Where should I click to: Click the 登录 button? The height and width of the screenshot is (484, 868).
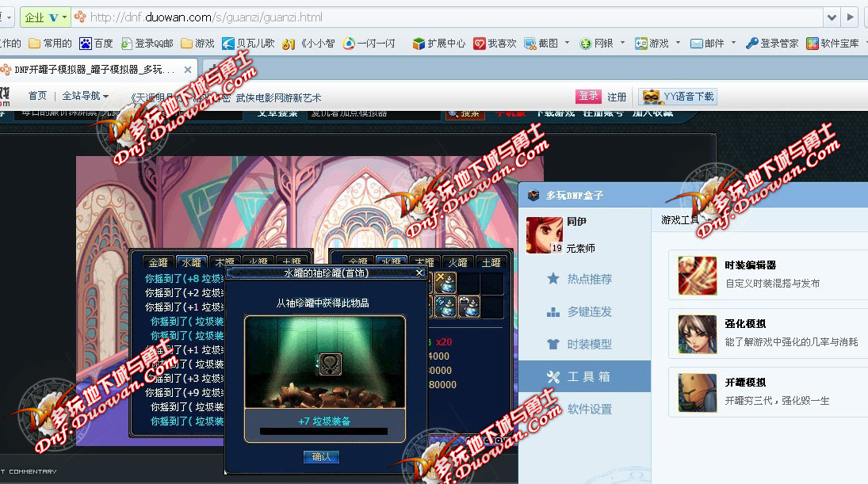(x=588, y=97)
